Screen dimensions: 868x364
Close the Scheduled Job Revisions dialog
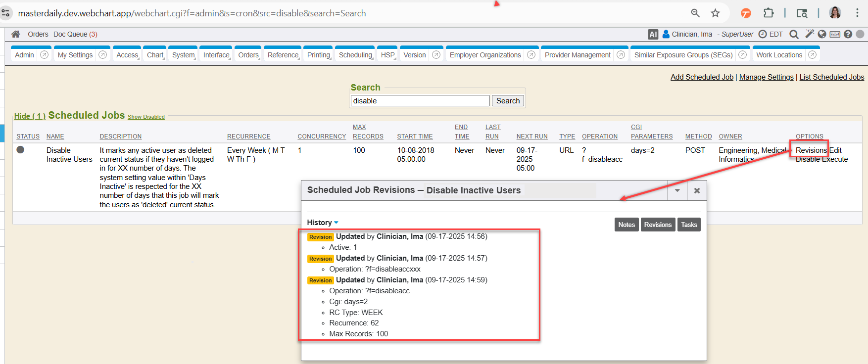(697, 190)
